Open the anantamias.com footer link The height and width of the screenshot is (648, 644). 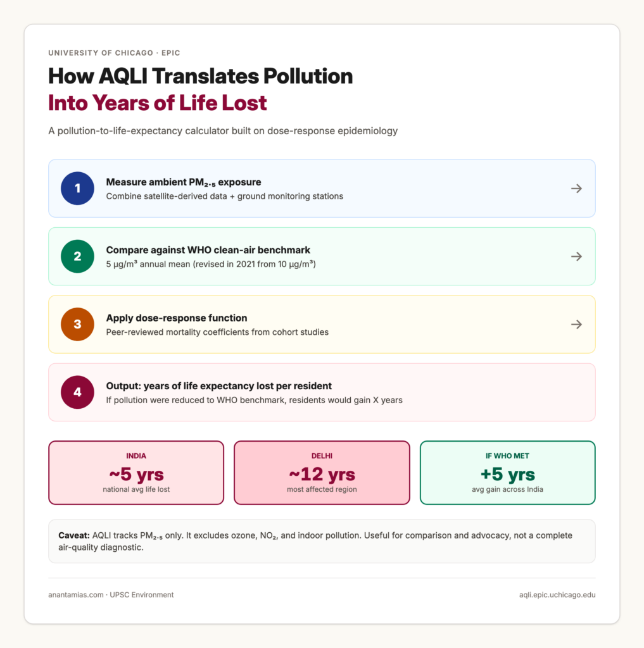76,595
